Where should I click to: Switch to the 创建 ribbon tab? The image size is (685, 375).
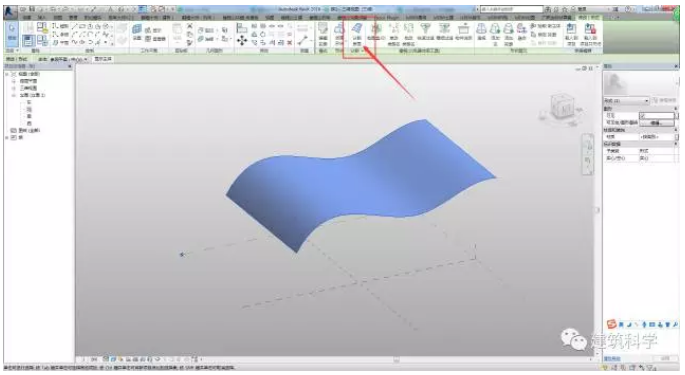coord(27,18)
